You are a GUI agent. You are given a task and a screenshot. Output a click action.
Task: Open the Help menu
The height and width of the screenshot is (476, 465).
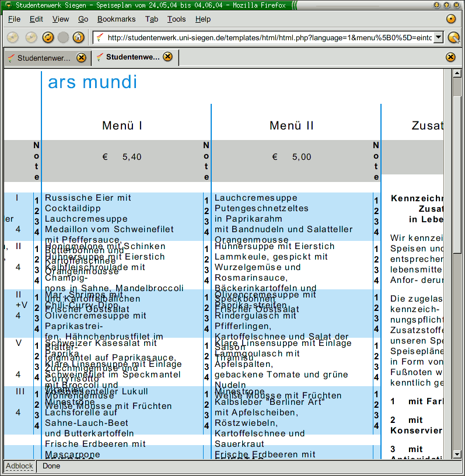pos(203,19)
